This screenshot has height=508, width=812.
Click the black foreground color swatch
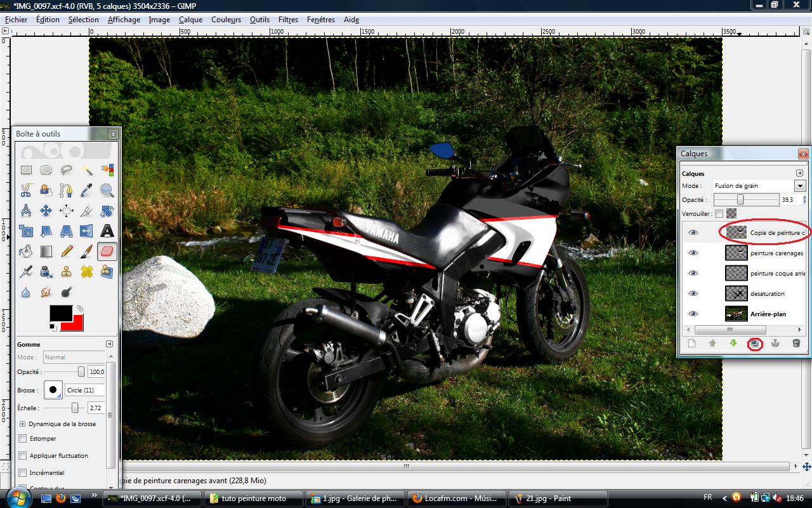tap(61, 313)
